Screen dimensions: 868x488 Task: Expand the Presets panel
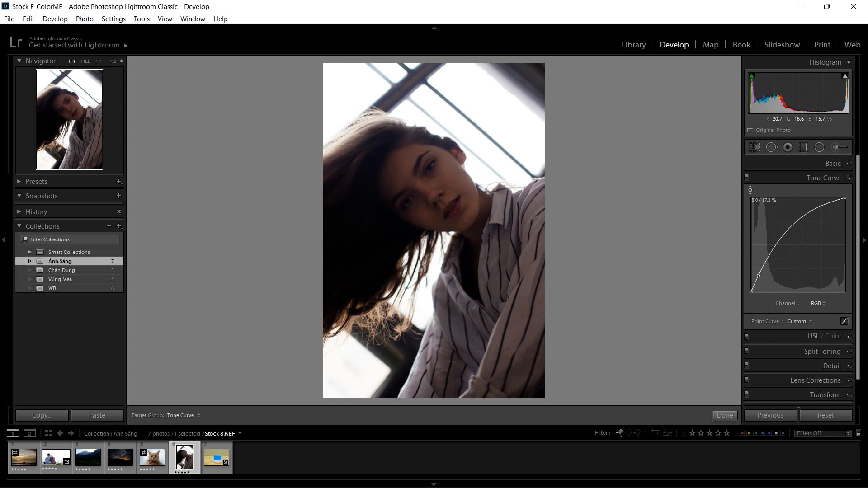click(19, 181)
